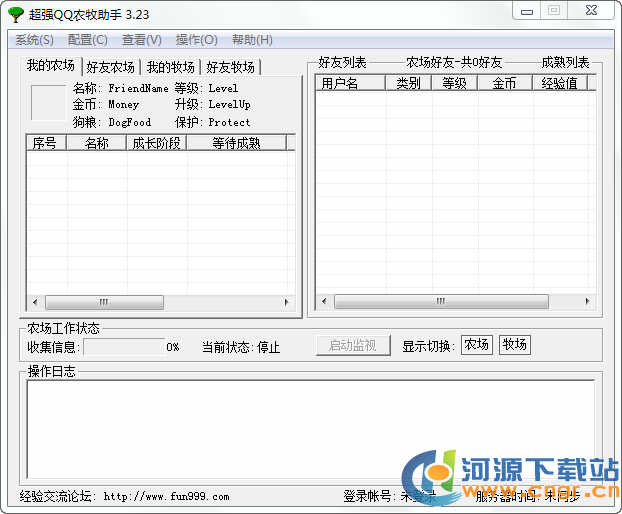Click the farm list horizontal scrollbar thumb
622x514 pixels.
[104, 302]
